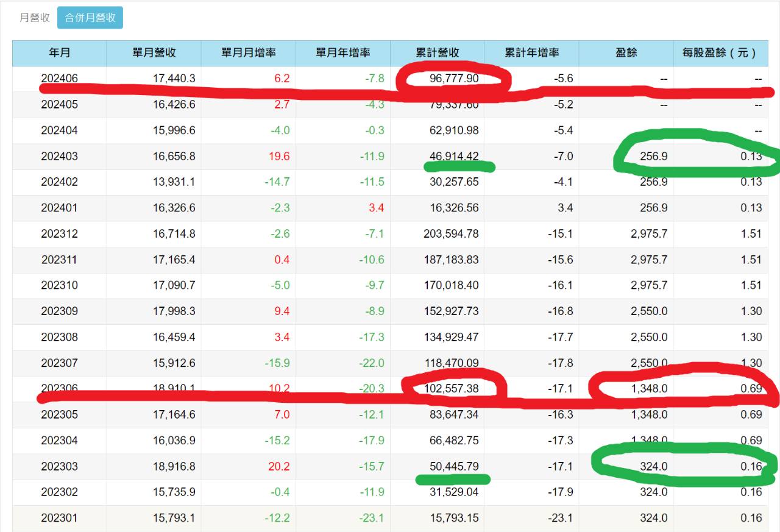Click monthly revenue value 15,735.9

point(174,492)
